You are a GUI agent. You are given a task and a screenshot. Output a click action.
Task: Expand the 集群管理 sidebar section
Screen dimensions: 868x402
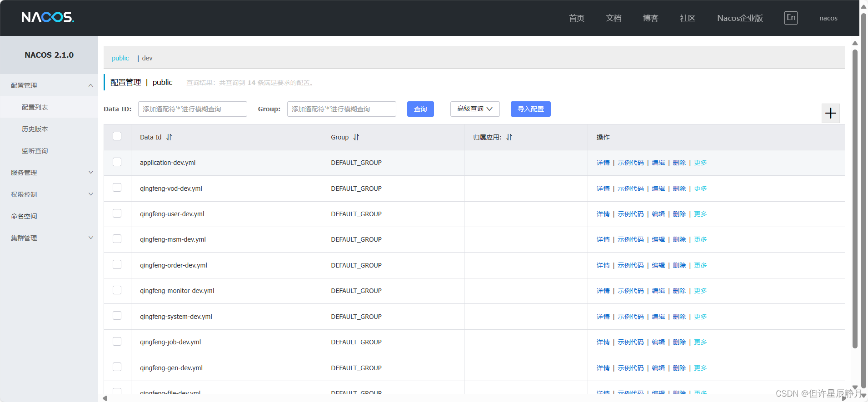coord(49,238)
